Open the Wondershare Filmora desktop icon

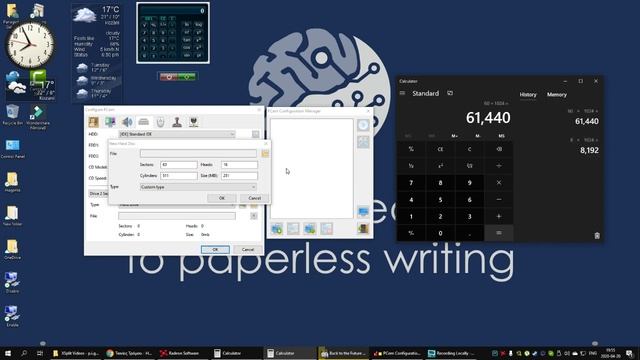pos(38,117)
